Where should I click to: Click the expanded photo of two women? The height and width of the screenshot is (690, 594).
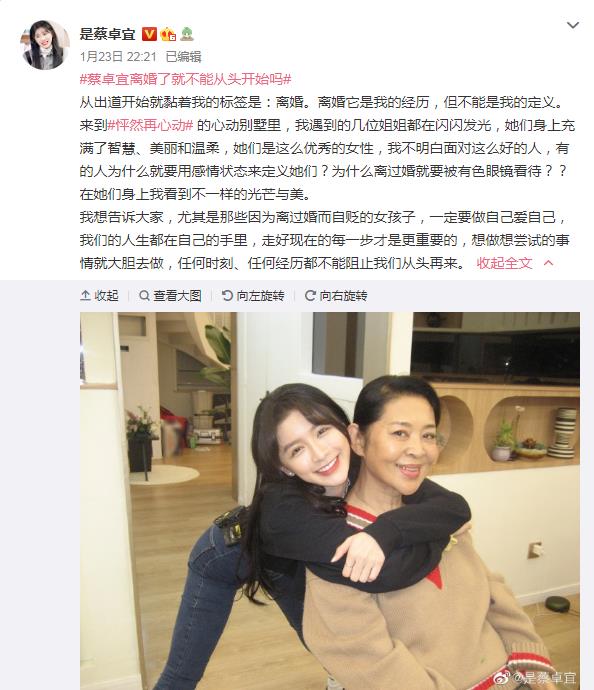(x=330, y=501)
